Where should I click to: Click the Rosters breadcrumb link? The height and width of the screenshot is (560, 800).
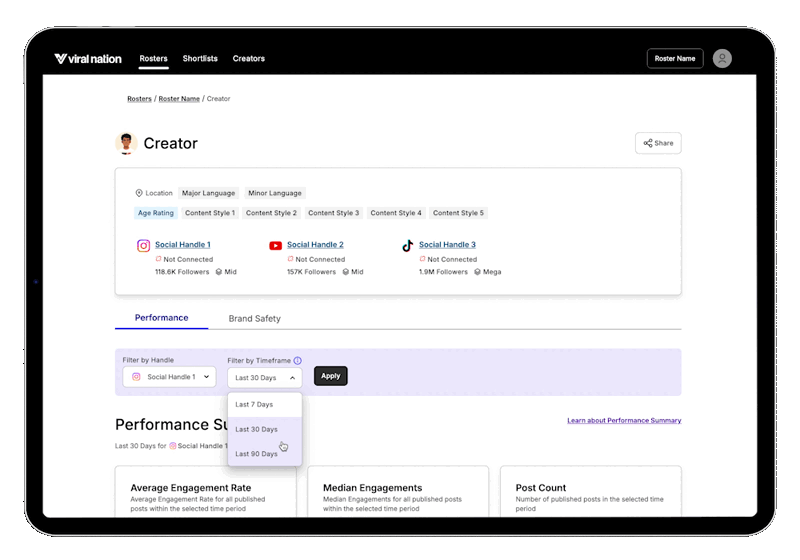click(x=139, y=99)
